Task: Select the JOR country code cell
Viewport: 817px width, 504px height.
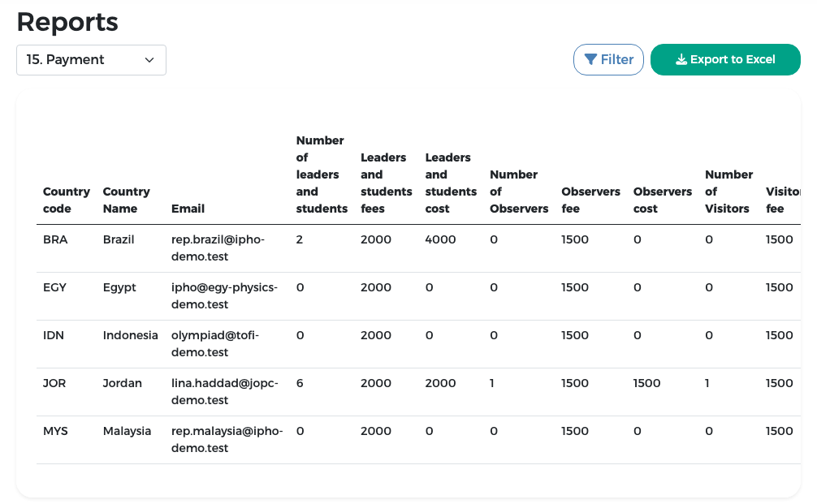Action: (54, 383)
